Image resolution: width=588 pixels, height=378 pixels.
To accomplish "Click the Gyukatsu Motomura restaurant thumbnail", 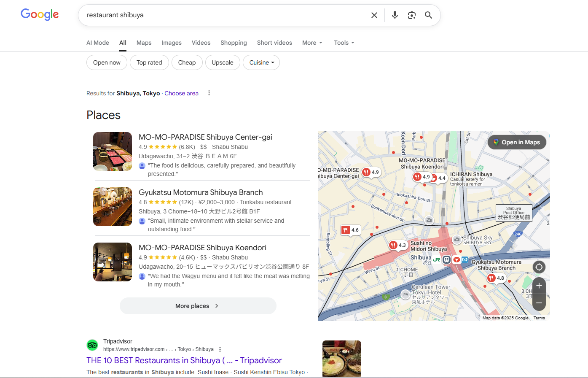I will (112, 207).
